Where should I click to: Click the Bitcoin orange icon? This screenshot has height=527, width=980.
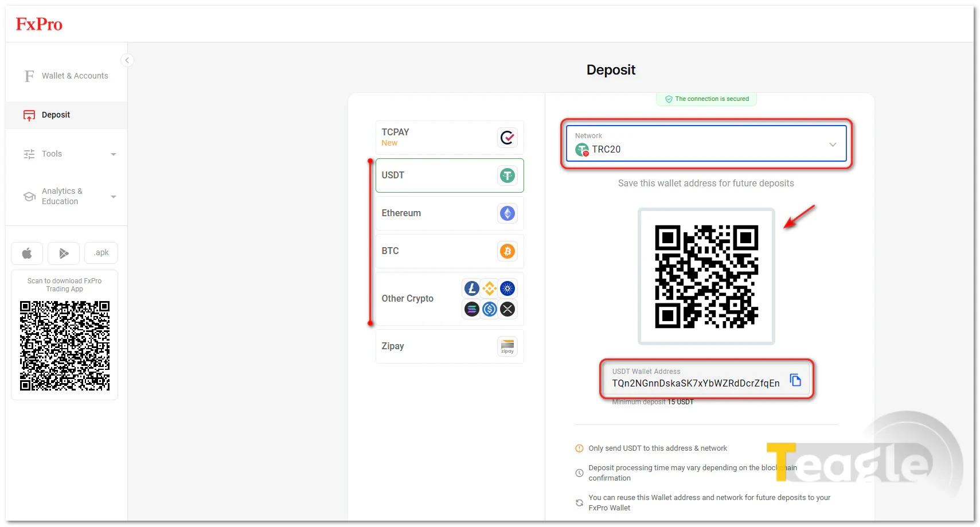[x=507, y=251]
